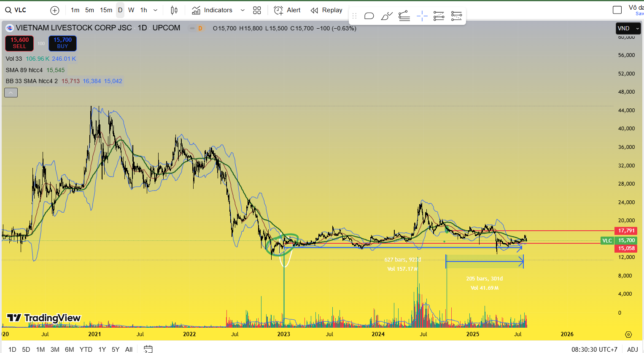Switch to the 15m timeframe

click(106, 10)
